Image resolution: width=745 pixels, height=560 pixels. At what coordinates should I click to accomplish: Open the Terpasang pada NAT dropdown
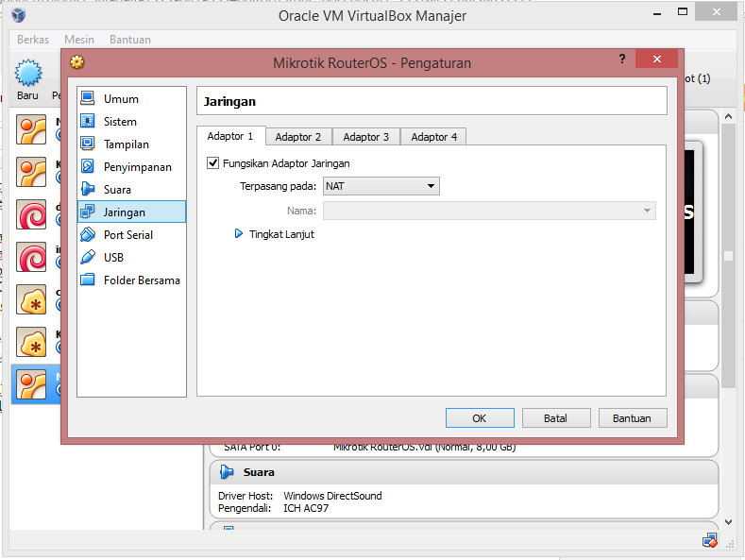coord(381,186)
